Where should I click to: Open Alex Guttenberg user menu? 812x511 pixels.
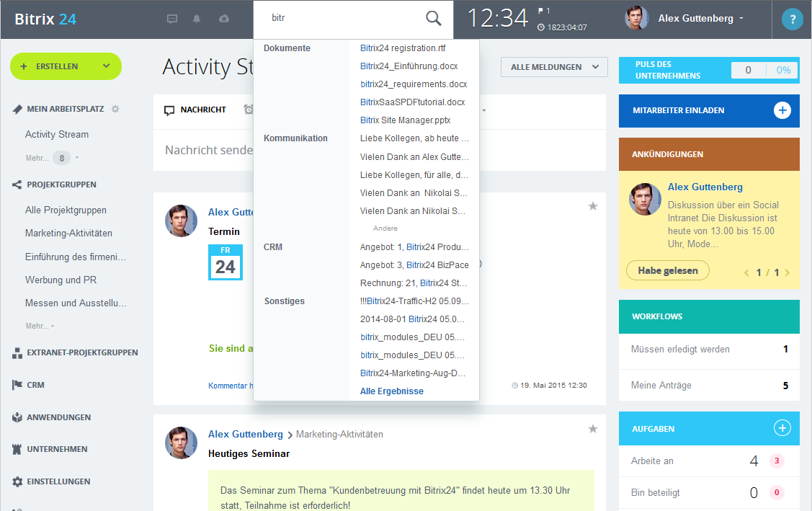pos(700,19)
